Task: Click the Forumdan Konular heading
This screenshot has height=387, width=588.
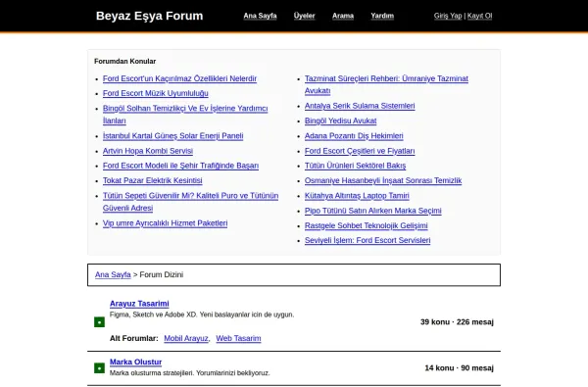Action: [124, 61]
